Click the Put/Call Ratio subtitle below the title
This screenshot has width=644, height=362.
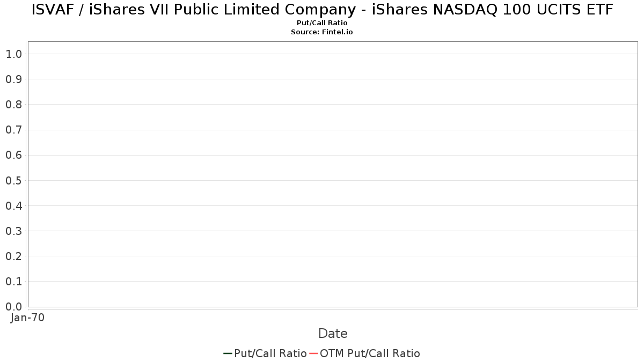(322, 23)
